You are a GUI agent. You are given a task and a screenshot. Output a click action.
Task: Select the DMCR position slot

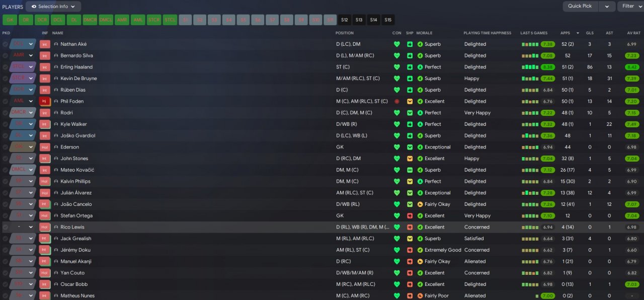pyautogui.click(x=90, y=20)
